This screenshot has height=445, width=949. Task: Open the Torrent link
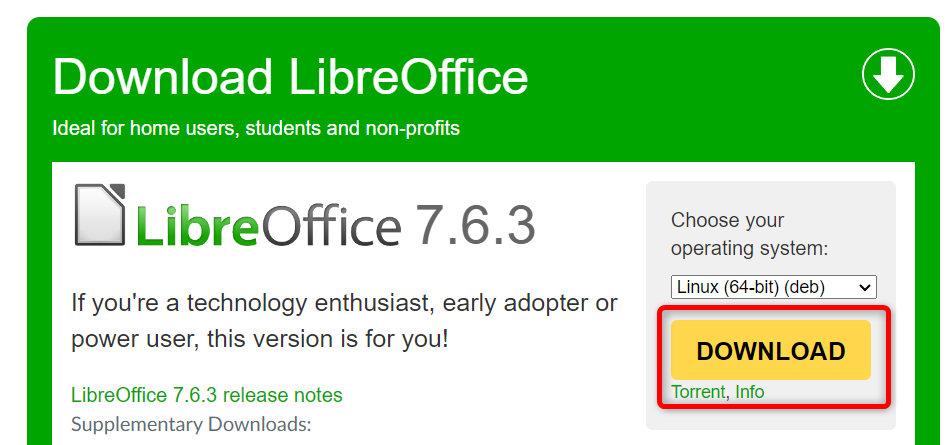[698, 392]
